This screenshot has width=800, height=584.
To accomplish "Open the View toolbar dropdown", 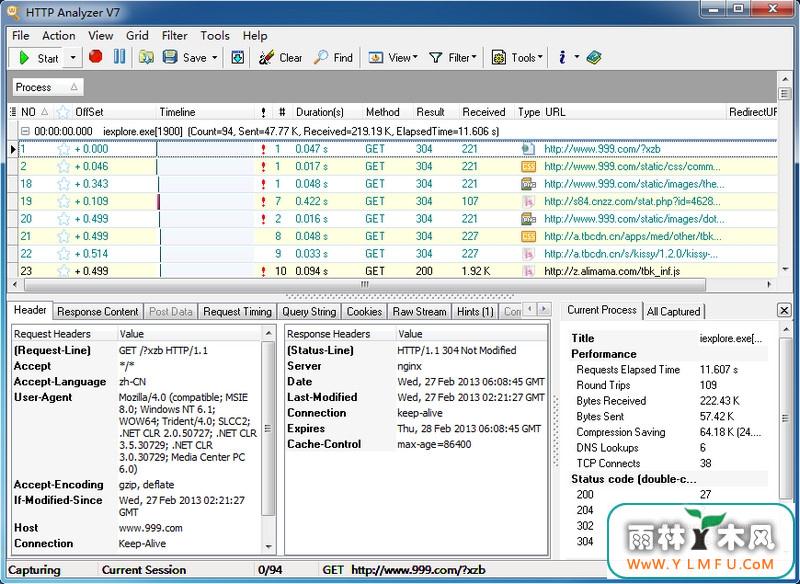I will tap(393, 58).
